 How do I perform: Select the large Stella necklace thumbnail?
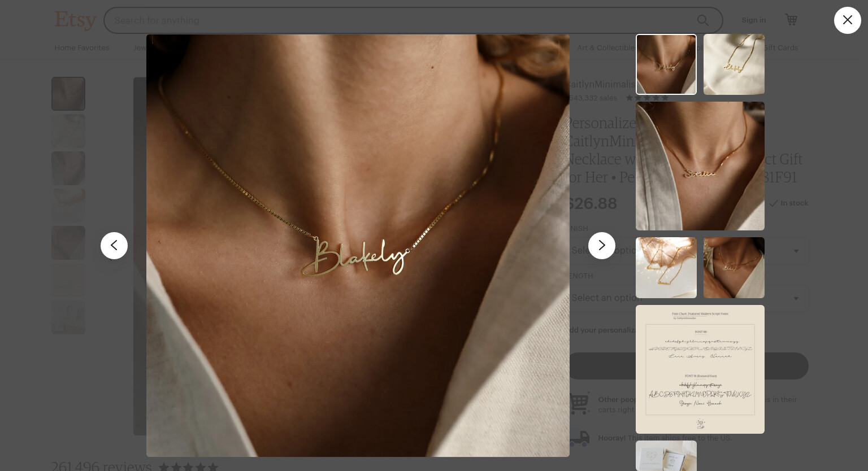(700, 166)
